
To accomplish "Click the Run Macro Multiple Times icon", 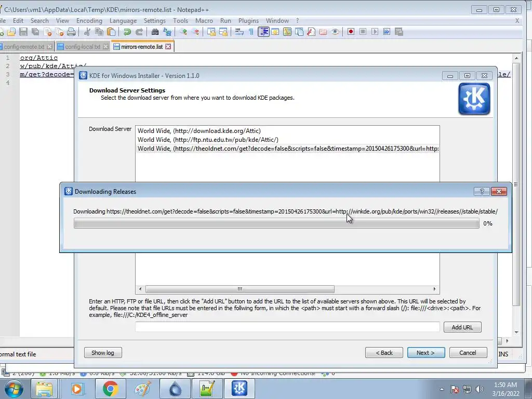I will (x=387, y=32).
